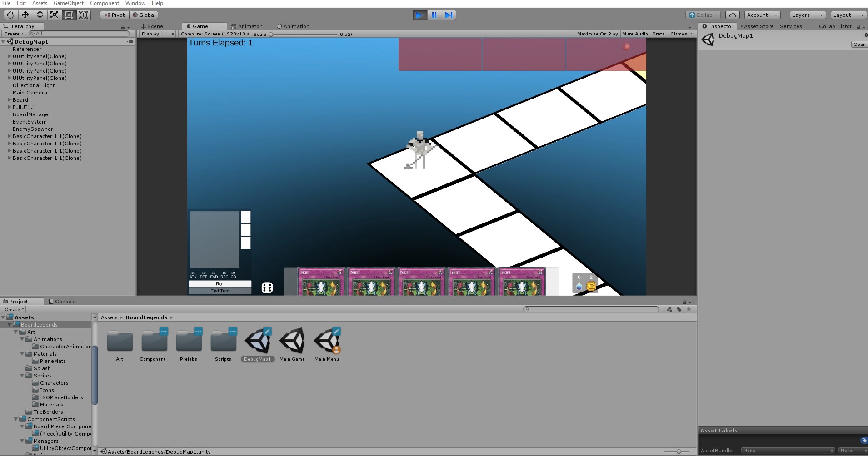Switch to the Scene tab
The height and width of the screenshot is (456, 868).
152,26
